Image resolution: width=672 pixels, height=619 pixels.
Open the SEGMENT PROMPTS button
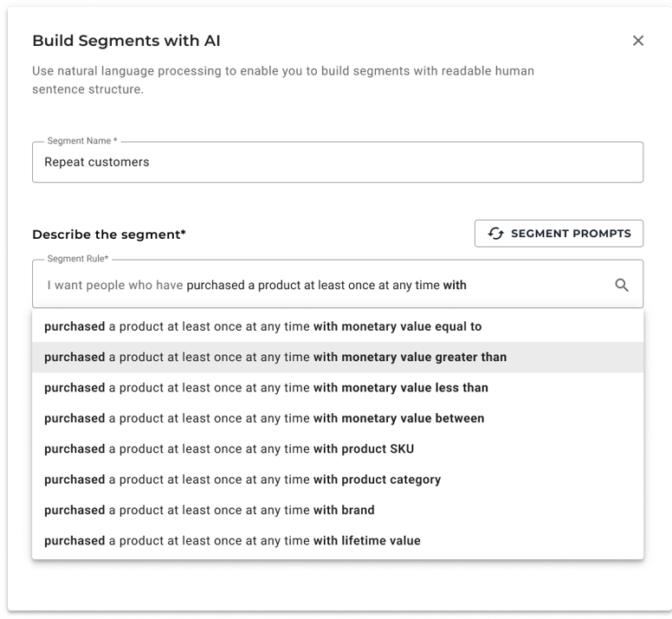(x=559, y=234)
